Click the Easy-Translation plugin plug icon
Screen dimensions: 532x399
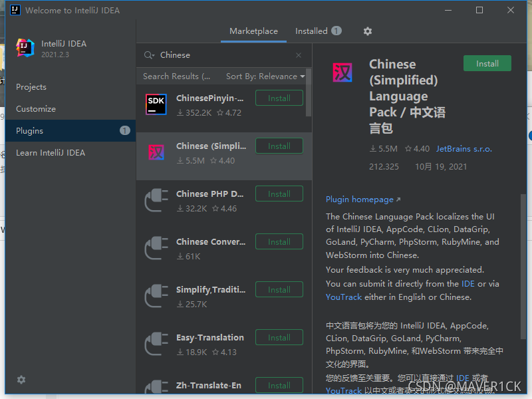[x=156, y=344]
